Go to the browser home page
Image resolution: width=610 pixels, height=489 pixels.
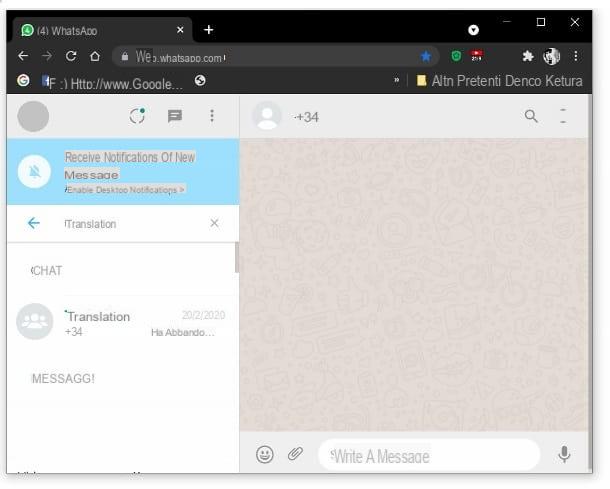[x=95, y=56]
